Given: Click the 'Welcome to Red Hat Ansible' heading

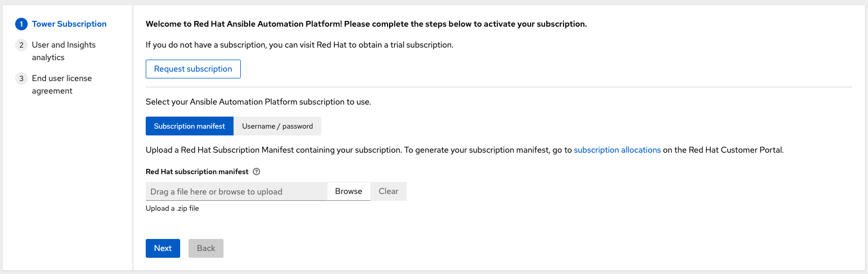Looking at the screenshot, I should coord(366,24).
